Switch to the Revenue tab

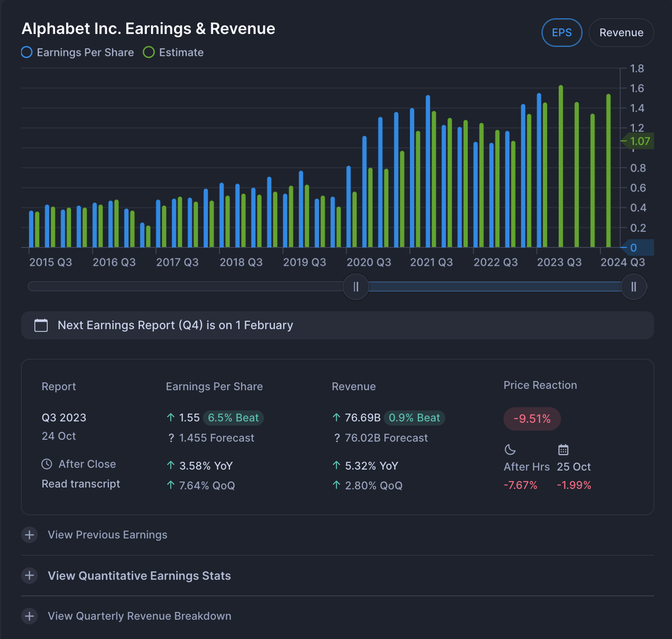[x=621, y=33]
